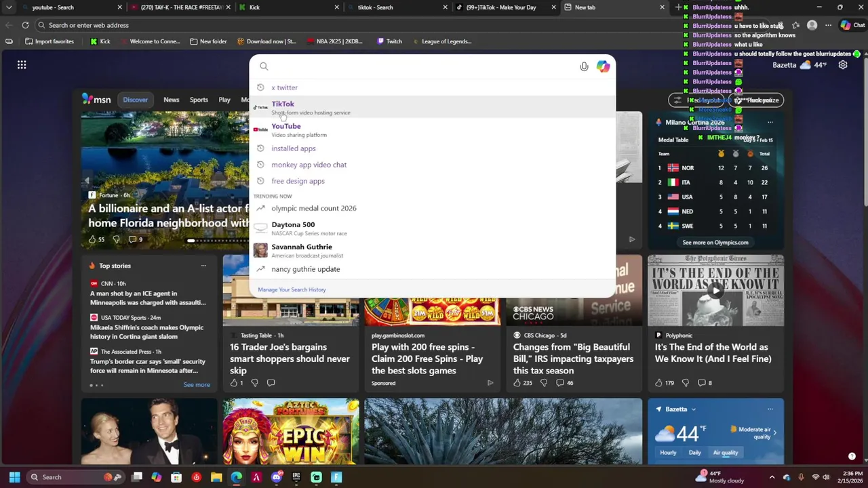Select the YouTube search suggestion

(x=433, y=130)
